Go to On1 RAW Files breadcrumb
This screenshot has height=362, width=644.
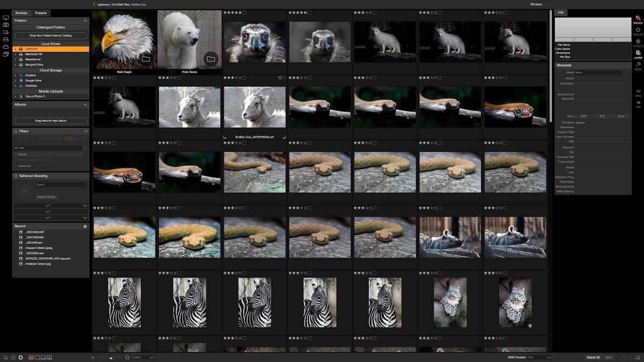(x=120, y=4)
